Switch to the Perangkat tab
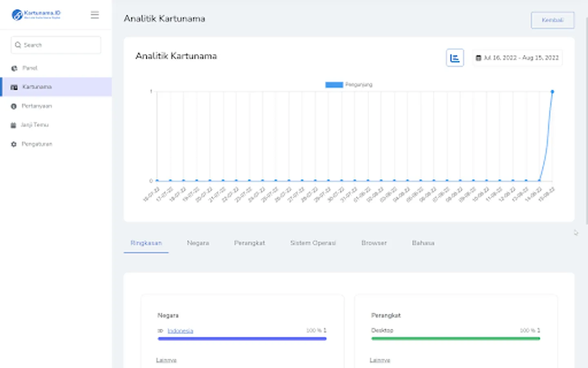 [249, 243]
